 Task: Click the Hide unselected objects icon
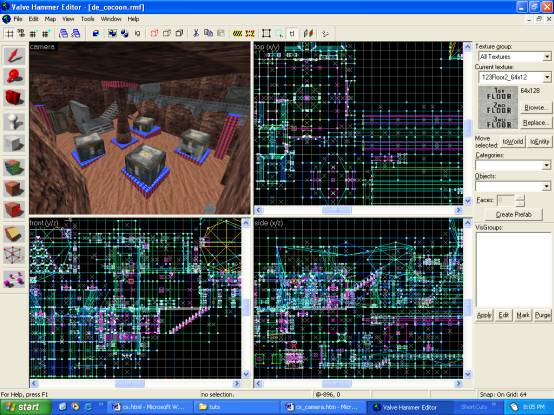(x=166, y=34)
